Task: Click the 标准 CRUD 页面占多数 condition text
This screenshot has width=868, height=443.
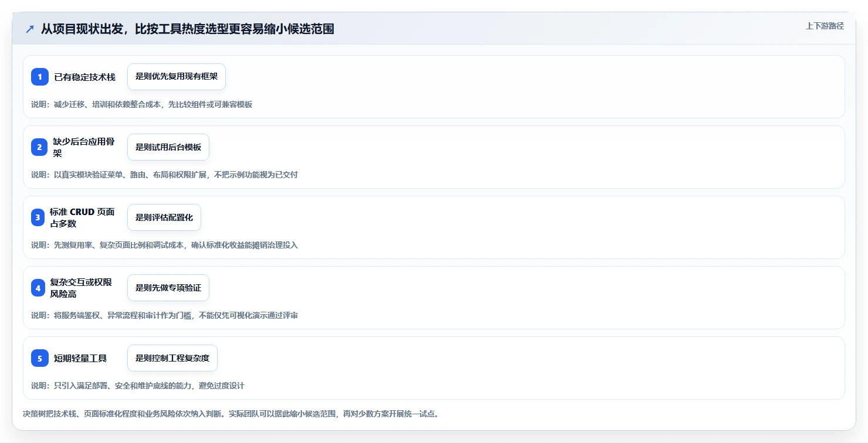Action: click(x=82, y=217)
